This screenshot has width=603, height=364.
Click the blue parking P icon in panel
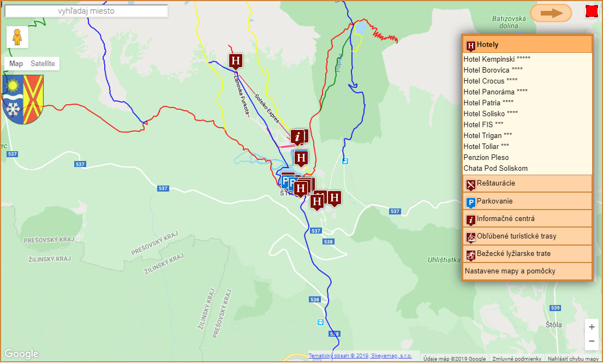[x=471, y=202]
